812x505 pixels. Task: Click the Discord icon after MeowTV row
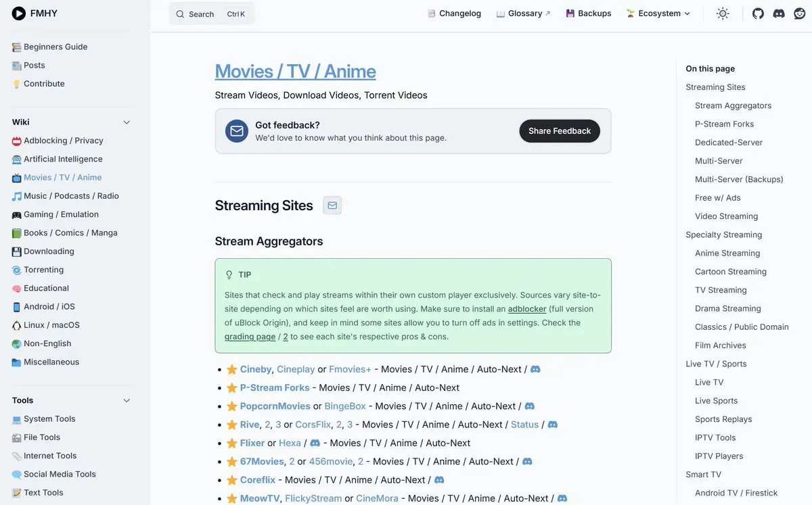coord(562,498)
